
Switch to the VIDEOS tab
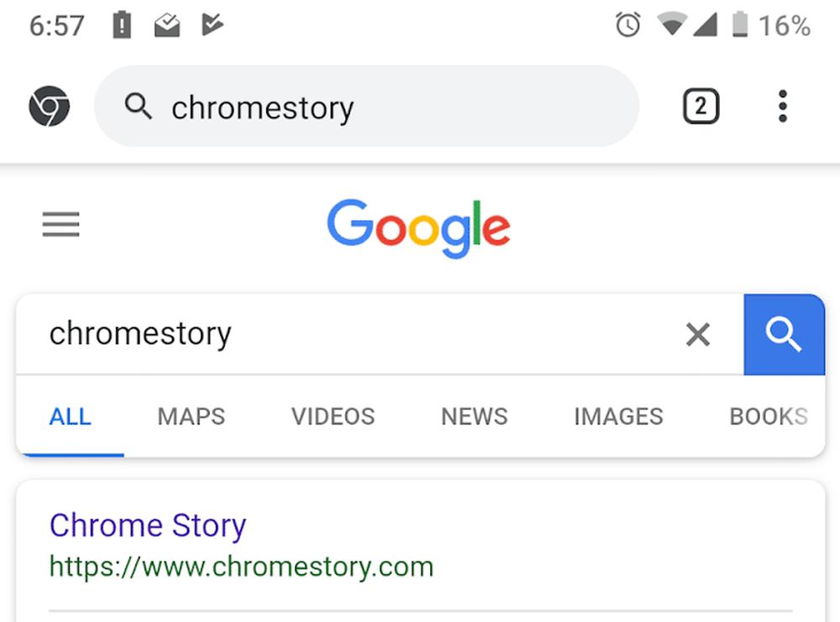point(333,417)
